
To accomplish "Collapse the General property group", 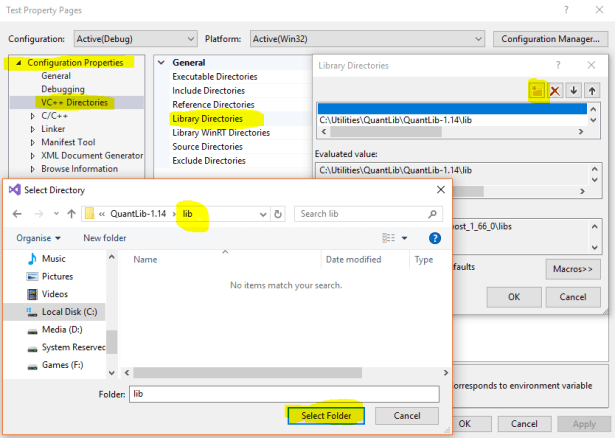I will 161,62.
